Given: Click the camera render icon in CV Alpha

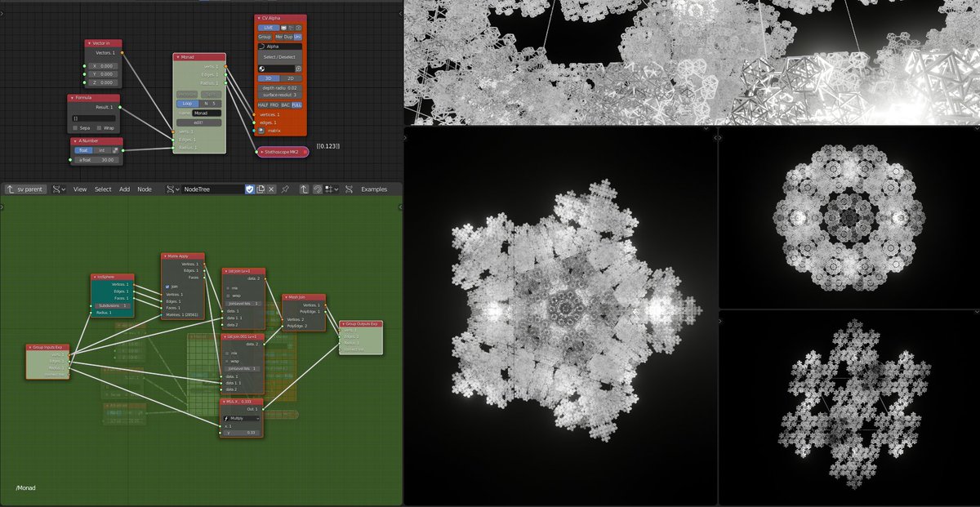Looking at the screenshot, I should tap(298, 28).
